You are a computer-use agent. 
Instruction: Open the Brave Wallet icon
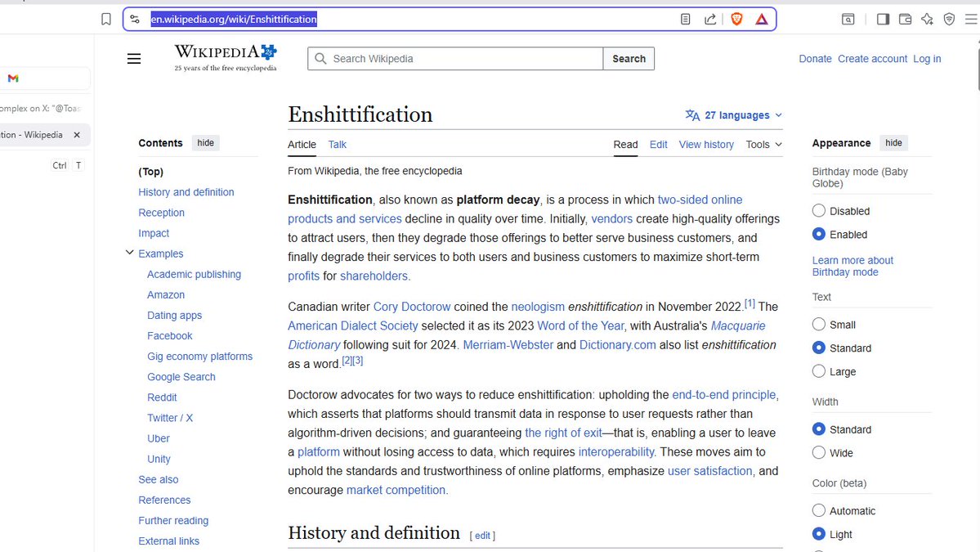905,20
